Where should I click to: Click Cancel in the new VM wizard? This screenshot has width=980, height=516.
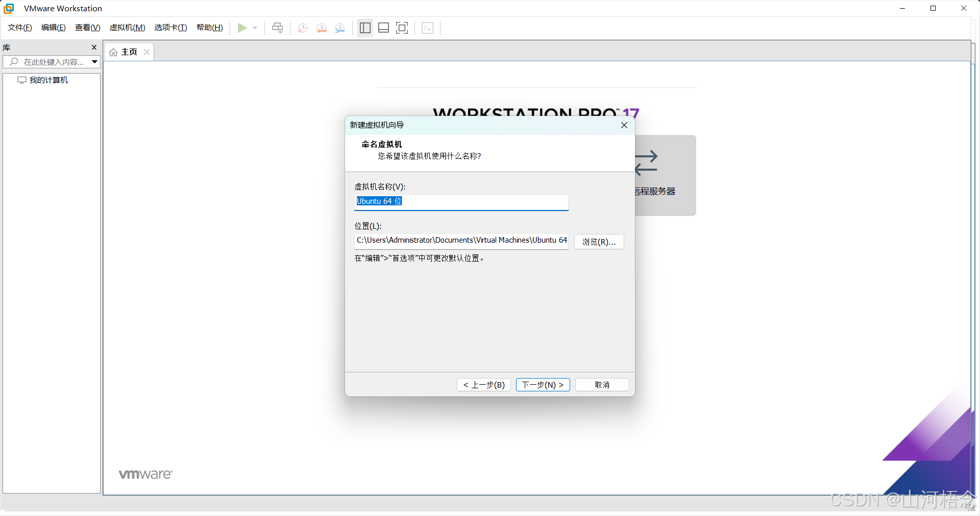tap(602, 385)
